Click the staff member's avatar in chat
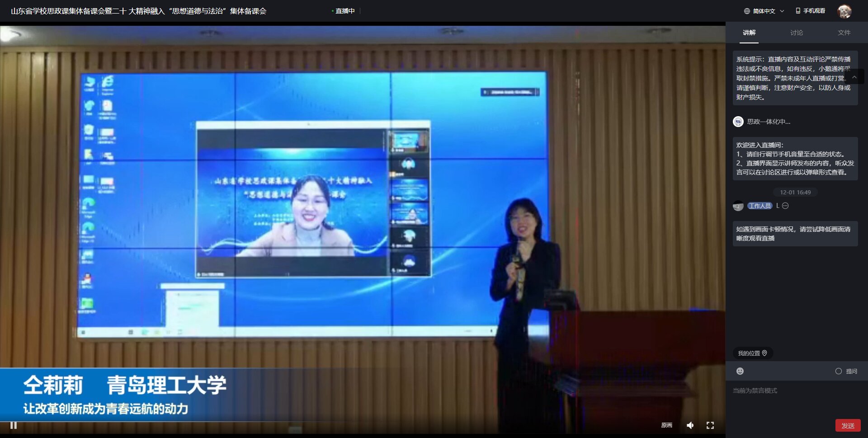The image size is (868, 438). [x=738, y=206]
